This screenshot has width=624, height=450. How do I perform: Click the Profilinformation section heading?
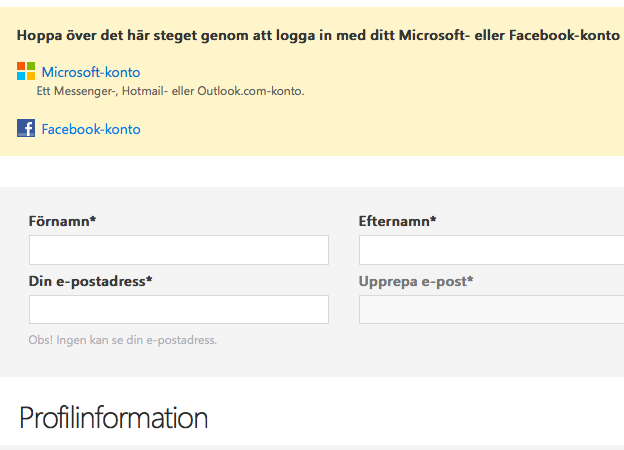tap(113, 417)
